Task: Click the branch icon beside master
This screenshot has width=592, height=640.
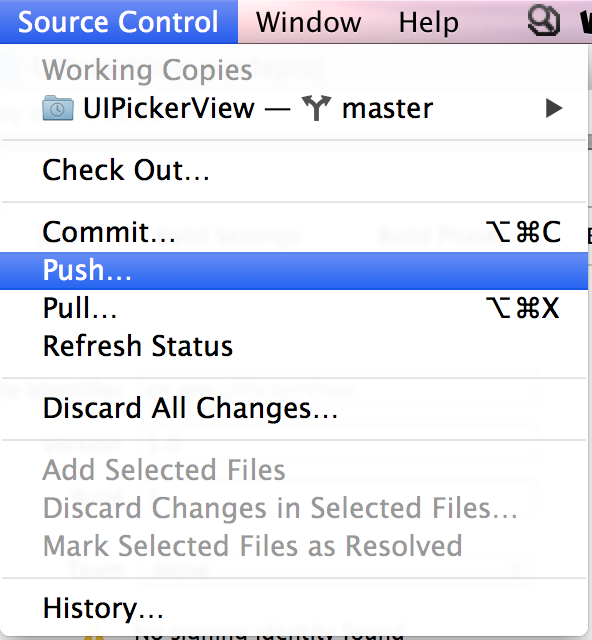Action: [x=316, y=108]
